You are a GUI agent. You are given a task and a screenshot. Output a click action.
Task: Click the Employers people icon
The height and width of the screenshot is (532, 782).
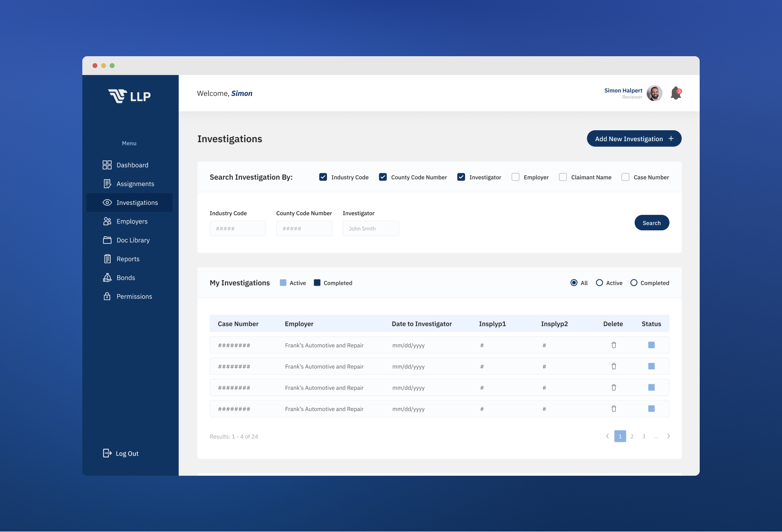click(107, 221)
